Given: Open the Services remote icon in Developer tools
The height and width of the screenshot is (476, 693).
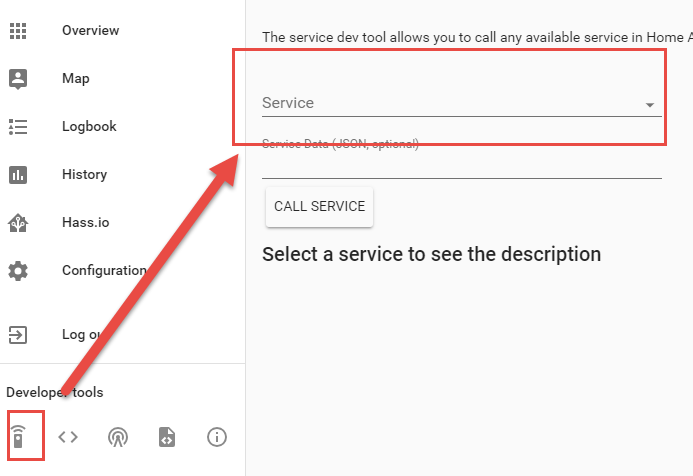Looking at the screenshot, I should (18, 437).
